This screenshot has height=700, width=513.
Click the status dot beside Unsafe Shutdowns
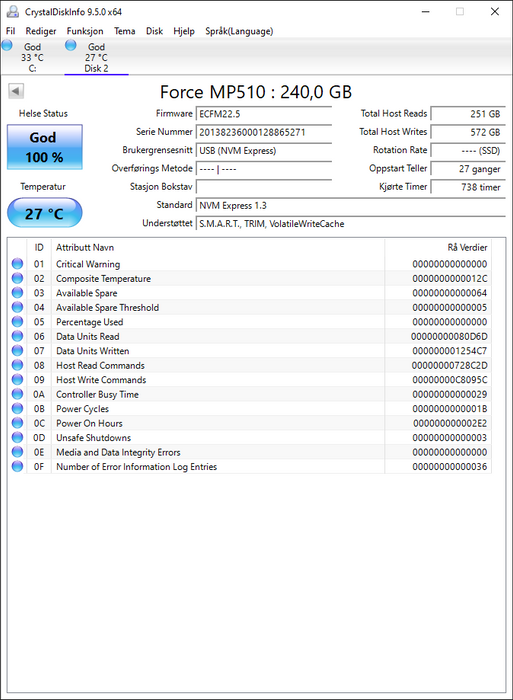click(17, 438)
